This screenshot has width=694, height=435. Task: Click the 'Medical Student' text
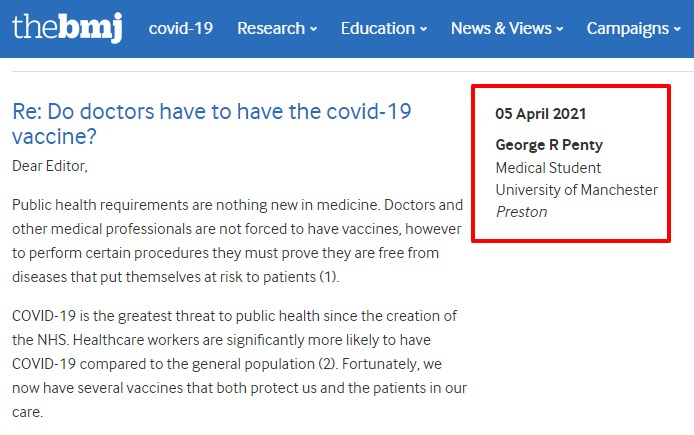click(548, 168)
